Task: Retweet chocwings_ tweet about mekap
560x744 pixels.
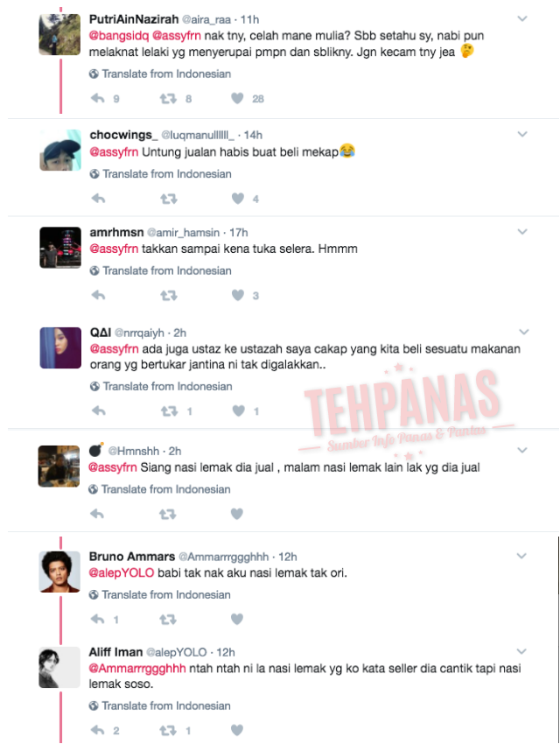Action: [169, 199]
